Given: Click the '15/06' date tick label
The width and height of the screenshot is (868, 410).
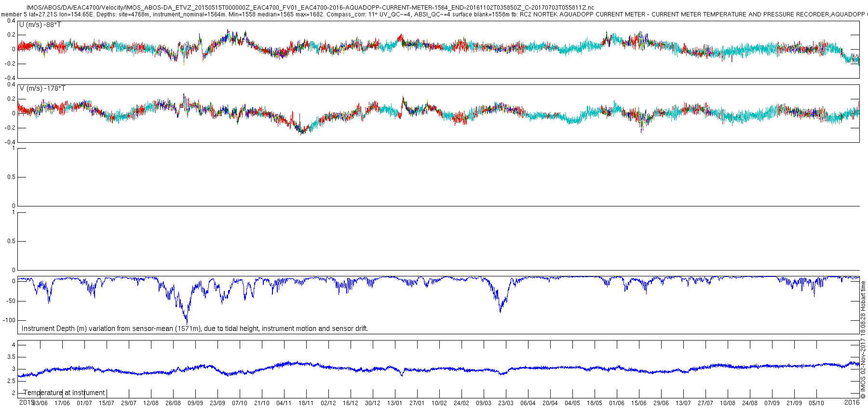Looking at the screenshot, I should pos(639,403).
